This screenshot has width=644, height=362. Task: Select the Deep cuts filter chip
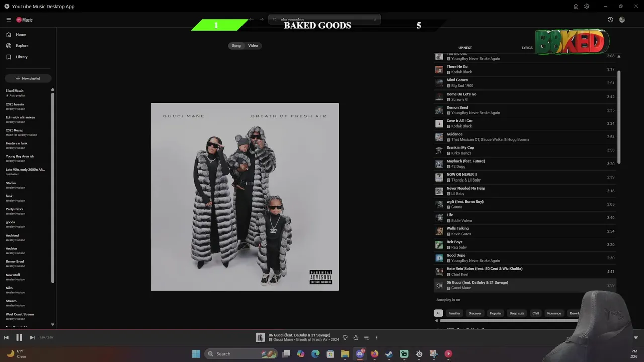coord(517,313)
